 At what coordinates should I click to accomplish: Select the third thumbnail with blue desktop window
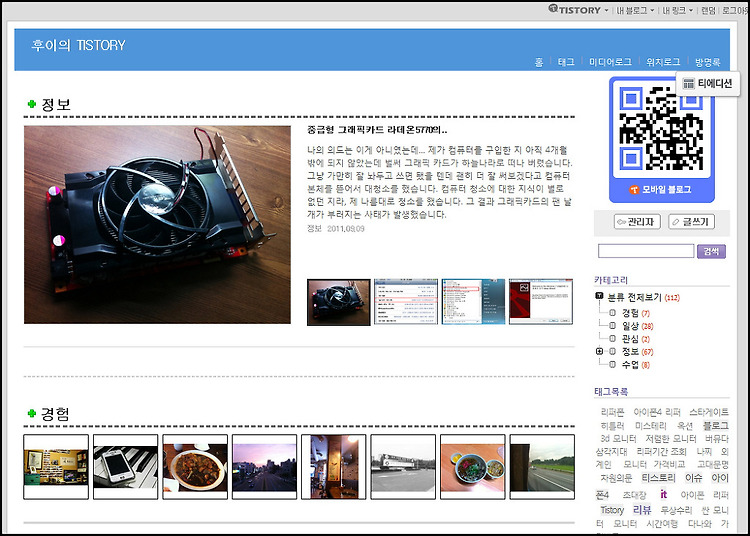[x=473, y=302]
